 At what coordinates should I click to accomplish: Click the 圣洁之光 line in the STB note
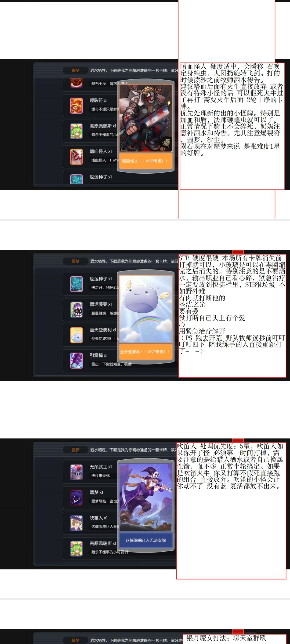coord(192,305)
